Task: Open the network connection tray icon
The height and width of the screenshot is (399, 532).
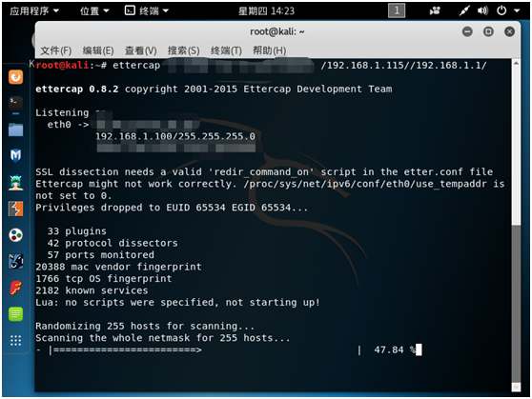Action: pyautogui.click(x=464, y=10)
